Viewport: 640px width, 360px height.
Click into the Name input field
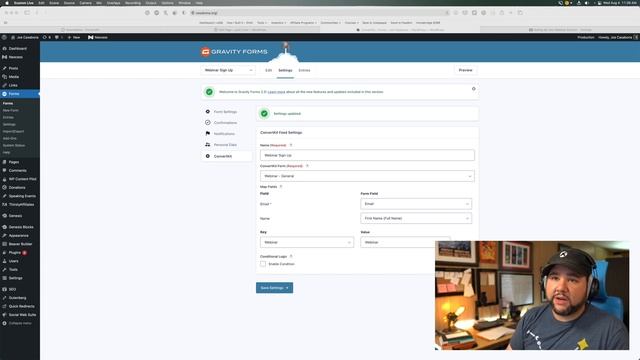click(x=367, y=155)
